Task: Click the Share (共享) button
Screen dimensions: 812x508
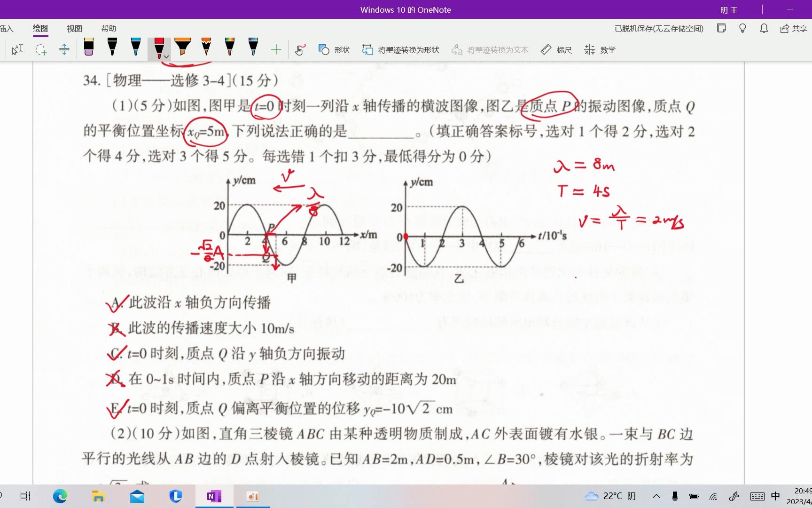Action: pyautogui.click(x=794, y=29)
